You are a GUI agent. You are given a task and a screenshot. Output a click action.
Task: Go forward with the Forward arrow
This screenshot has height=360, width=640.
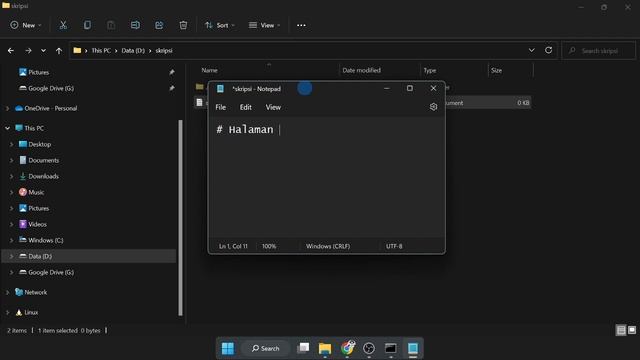(x=28, y=51)
